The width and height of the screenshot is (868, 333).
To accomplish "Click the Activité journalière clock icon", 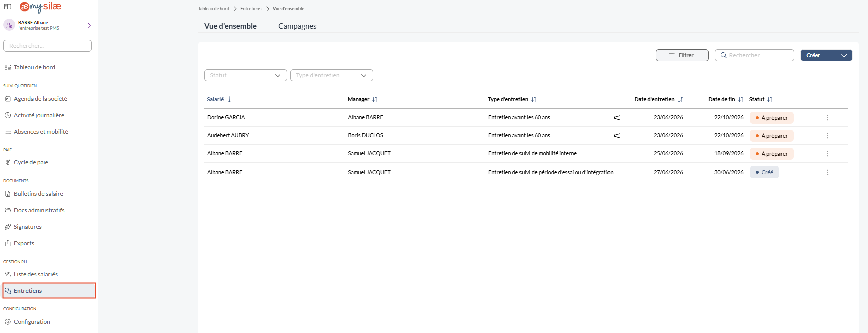I will [x=8, y=115].
